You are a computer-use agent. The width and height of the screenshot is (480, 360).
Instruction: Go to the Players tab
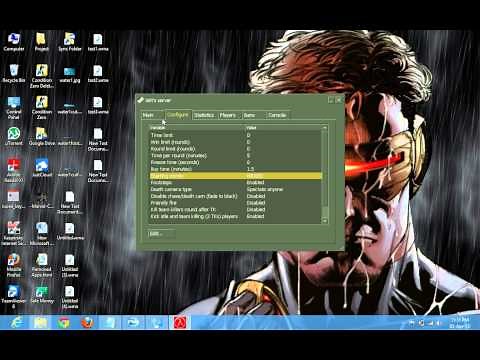(x=229, y=115)
